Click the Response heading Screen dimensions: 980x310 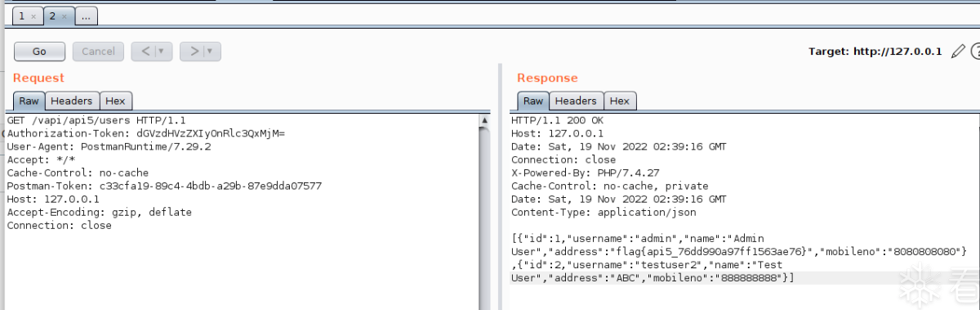547,78
